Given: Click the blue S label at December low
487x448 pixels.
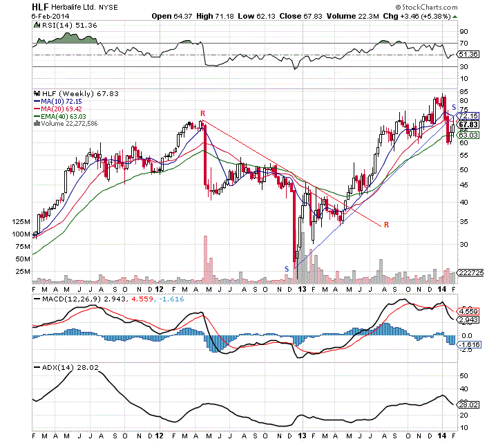Looking at the screenshot, I should (x=287, y=269).
